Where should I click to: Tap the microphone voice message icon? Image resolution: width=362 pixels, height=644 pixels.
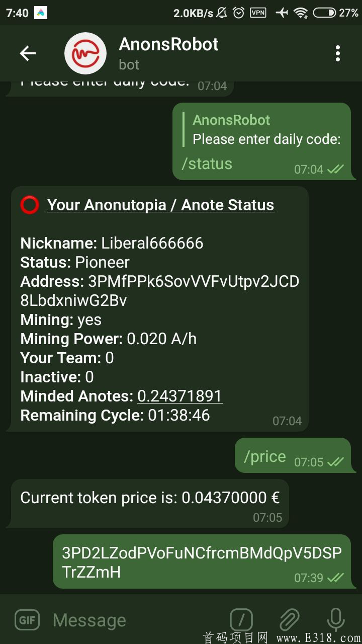click(x=335, y=620)
